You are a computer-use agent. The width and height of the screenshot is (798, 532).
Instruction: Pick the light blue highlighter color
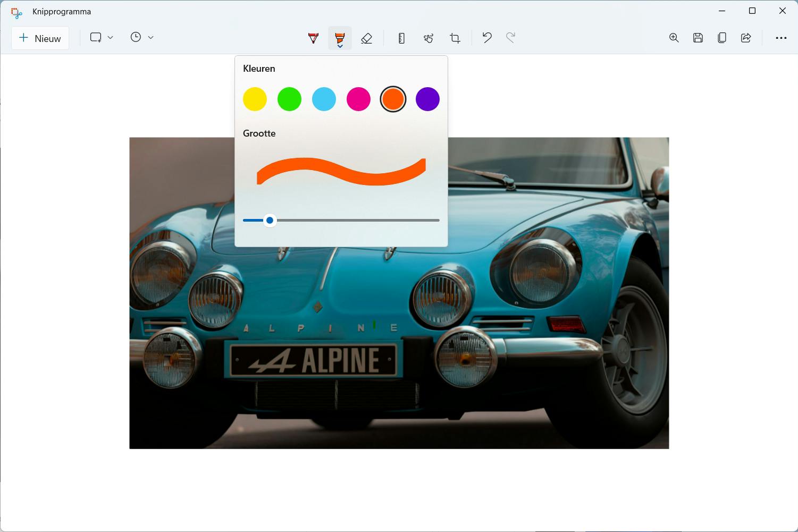point(324,99)
